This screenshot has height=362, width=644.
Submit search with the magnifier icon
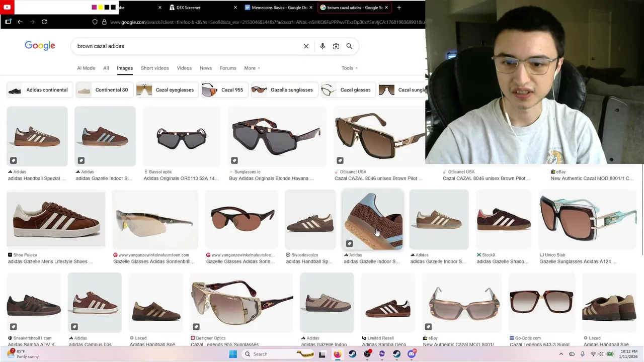click(x=349, y=46)
